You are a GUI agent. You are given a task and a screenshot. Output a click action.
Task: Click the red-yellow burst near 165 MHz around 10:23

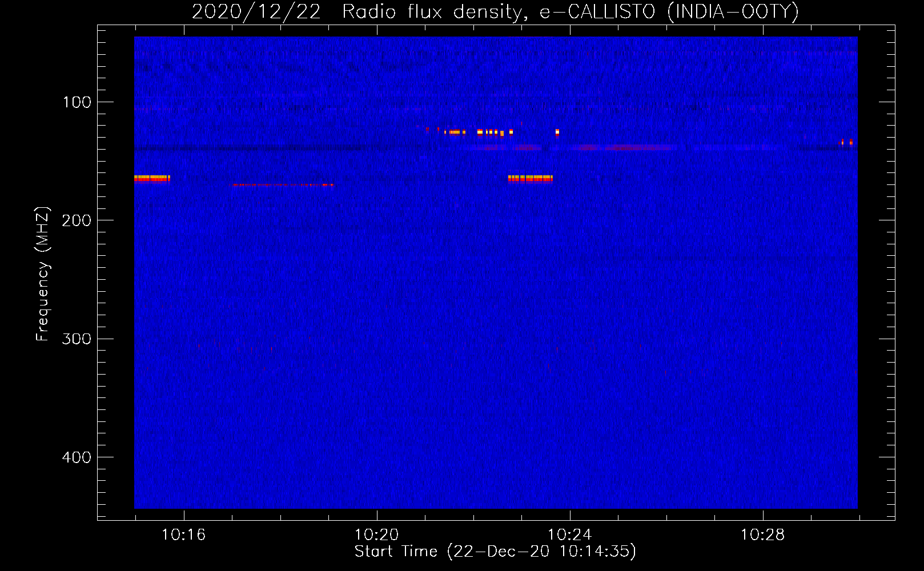(x=530, y=178)
